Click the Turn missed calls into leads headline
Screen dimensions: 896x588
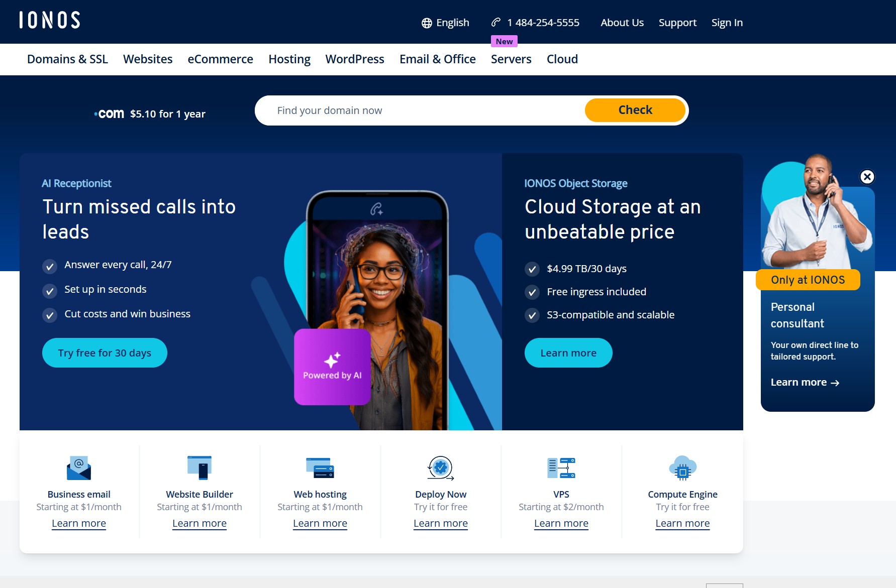139,219
